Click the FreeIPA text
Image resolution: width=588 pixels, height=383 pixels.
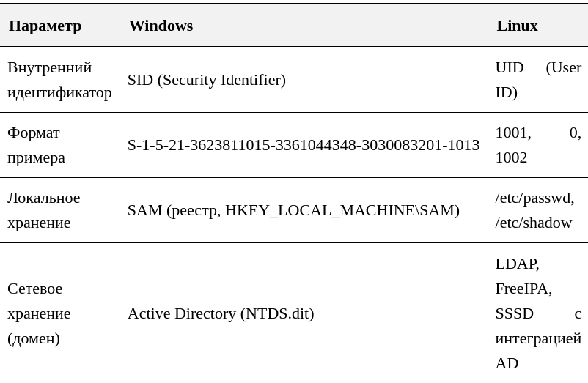[x=523, y=289]
